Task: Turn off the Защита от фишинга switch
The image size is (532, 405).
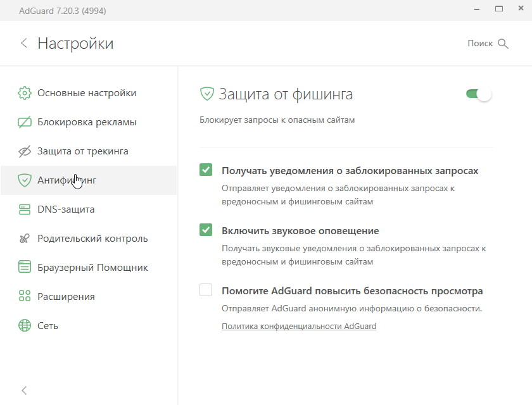Action: [479, 94]
